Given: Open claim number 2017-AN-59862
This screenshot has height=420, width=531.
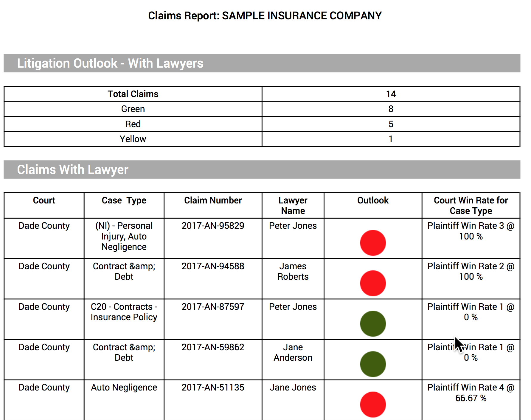Looking at the screenshot, I should pyautogui.click(x=213, y=347).
